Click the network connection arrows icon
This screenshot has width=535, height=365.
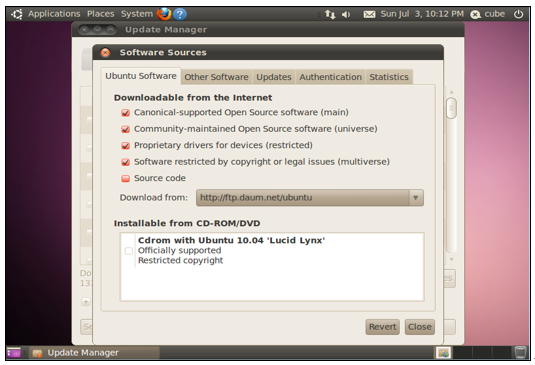click(330, 14)
